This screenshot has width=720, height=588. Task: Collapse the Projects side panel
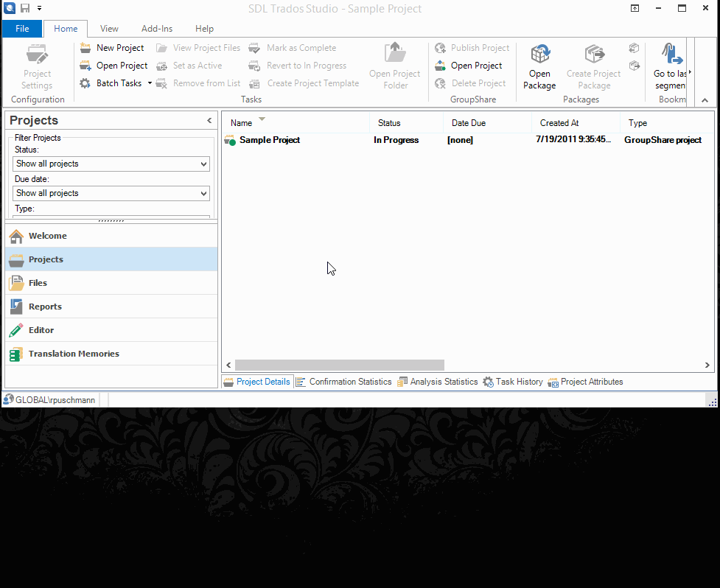(x=209, y=120)
